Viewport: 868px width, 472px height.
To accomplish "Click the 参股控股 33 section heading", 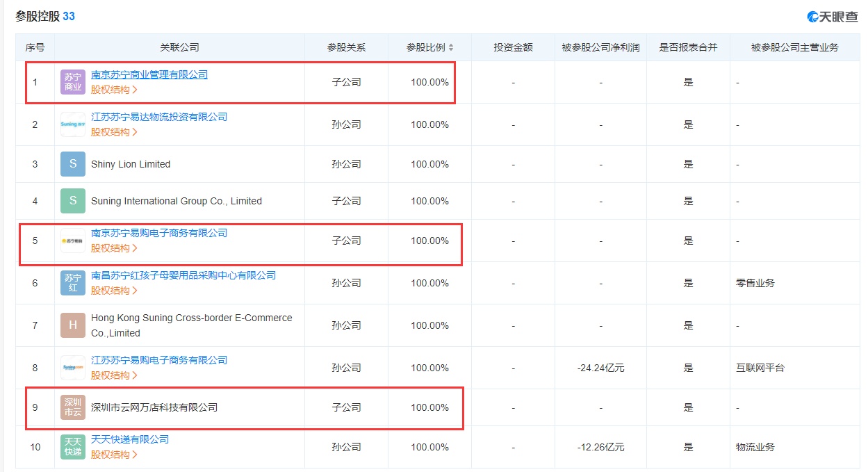I will 45,16.
